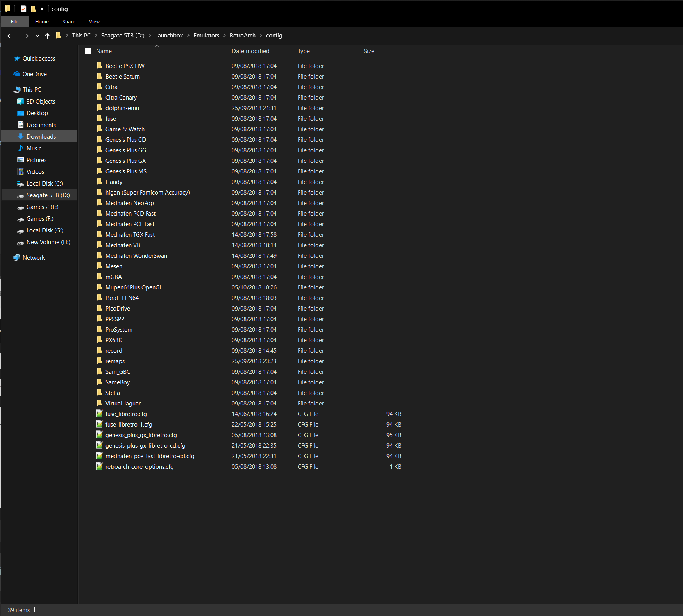This screenshot has height=616, width=683.
Task: Open the View ribbon tab
Action: pos(94,21)
